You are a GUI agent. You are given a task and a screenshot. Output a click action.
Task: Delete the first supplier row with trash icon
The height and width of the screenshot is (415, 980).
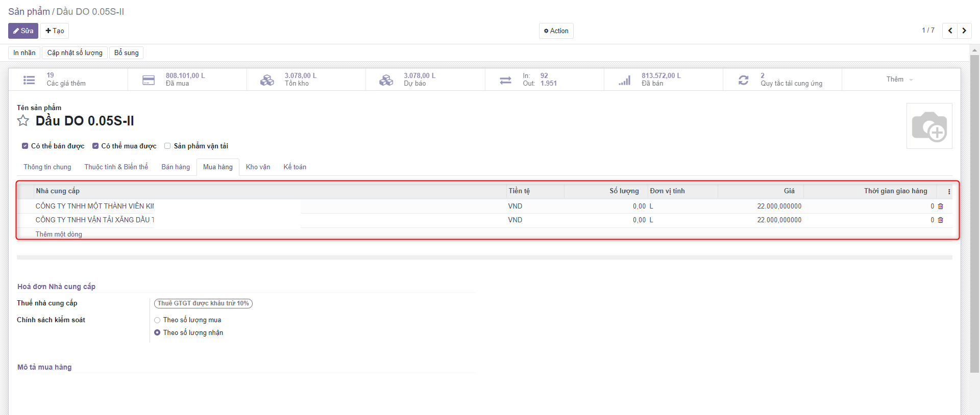[x=941, y=206]
